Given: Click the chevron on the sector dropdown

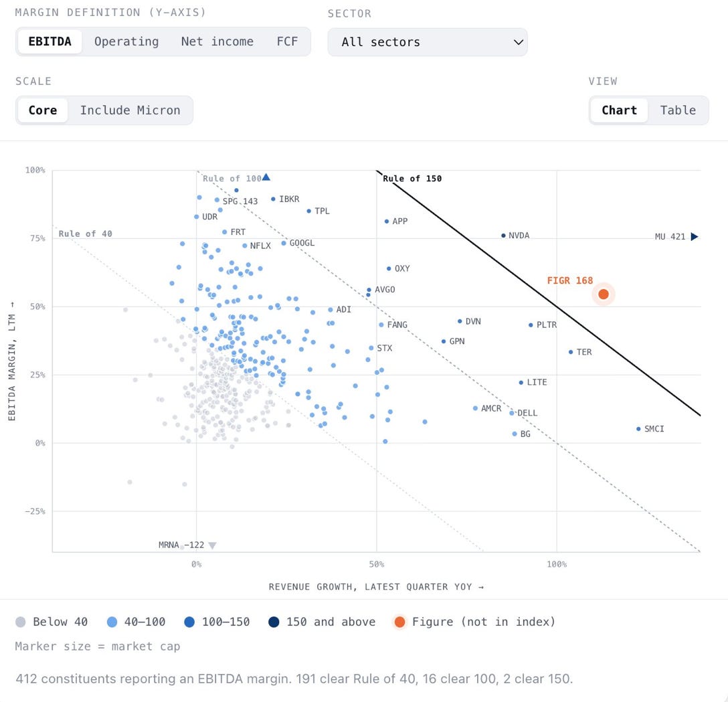Looking at the screenshot, I should coord(518,42).
